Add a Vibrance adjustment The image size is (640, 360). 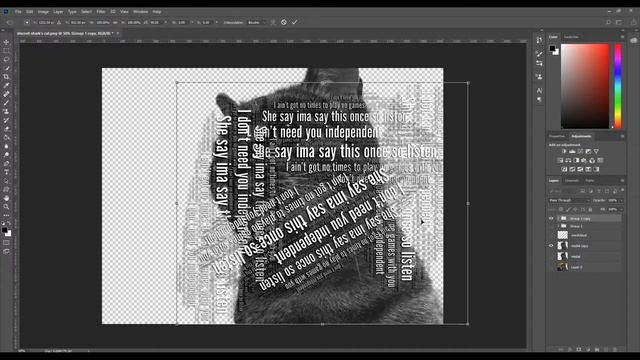[x=596, y=151]
